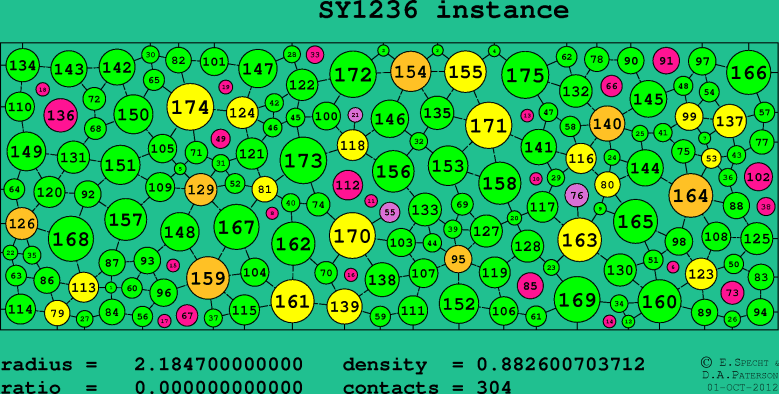Click the pink circle numbered 73
This screenshot has height=394, width=779.
[732, 293]
